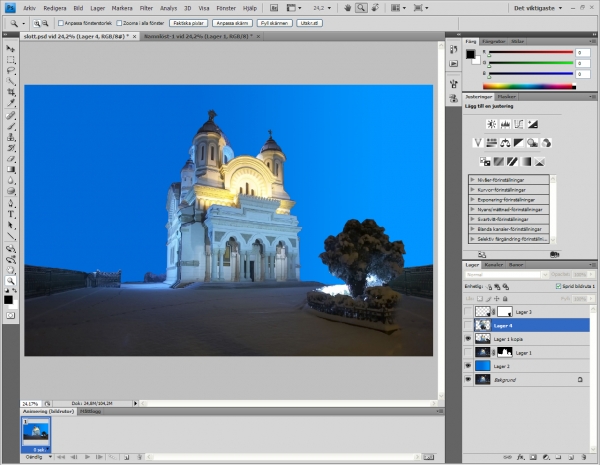Image resolution: width=600 pixels, height=465 pixels.
Task: Select the Pen tool
Action: click(x=11, y=203)
